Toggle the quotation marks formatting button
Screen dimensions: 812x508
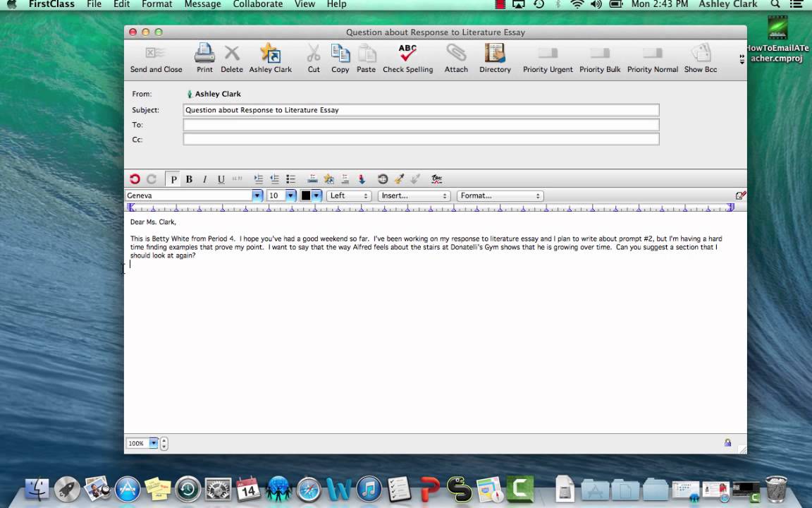[237, 179]
